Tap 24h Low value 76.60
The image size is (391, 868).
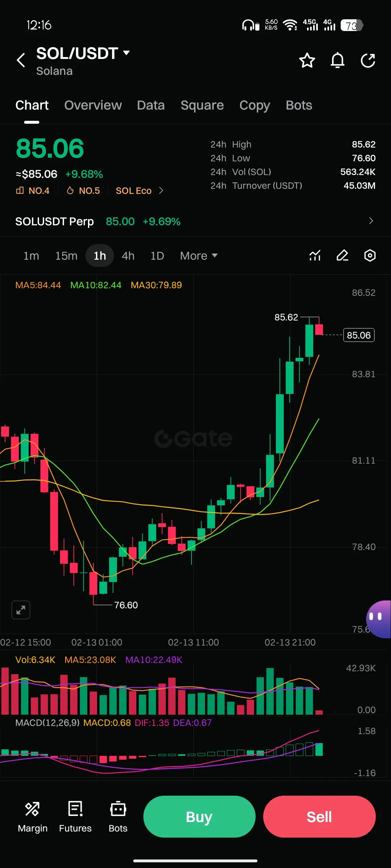pos(363,158)
